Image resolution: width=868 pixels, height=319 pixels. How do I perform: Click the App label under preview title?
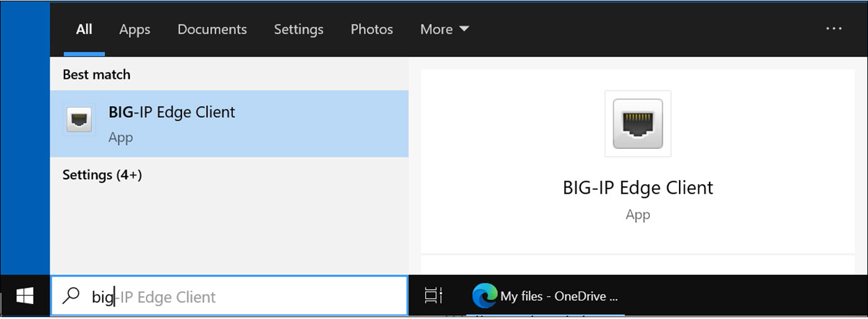click(x=637, y=215)
